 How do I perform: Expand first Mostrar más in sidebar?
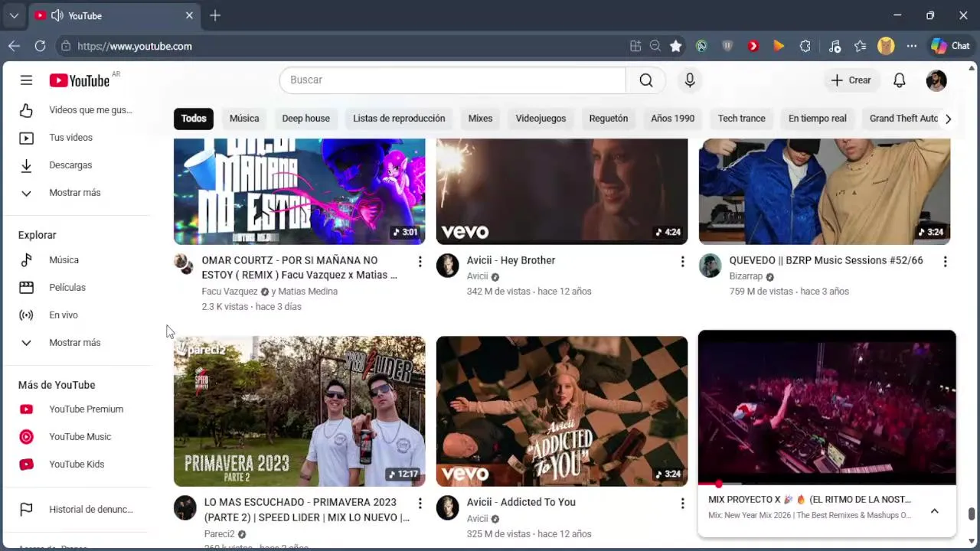[x=77, y=193]
